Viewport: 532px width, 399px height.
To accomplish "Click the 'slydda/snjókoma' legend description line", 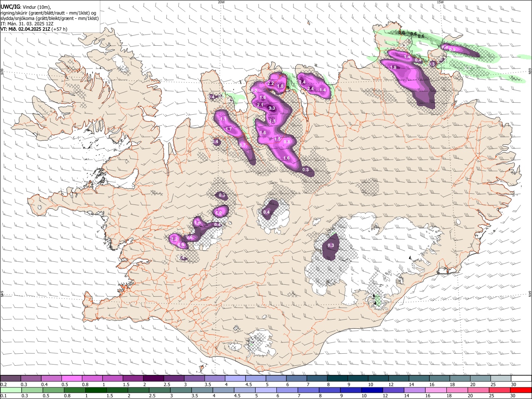I will [49, 18].
